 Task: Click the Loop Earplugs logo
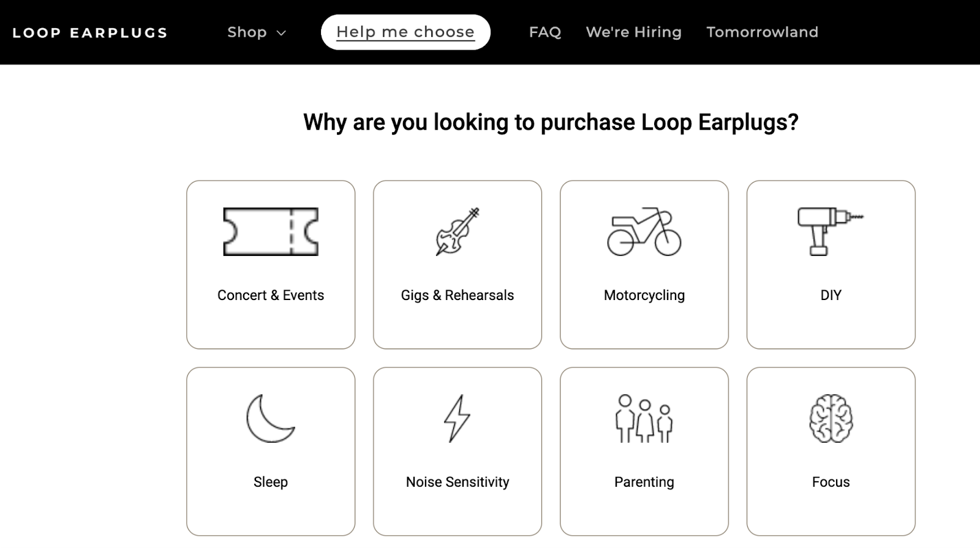(x=90, y=33)
